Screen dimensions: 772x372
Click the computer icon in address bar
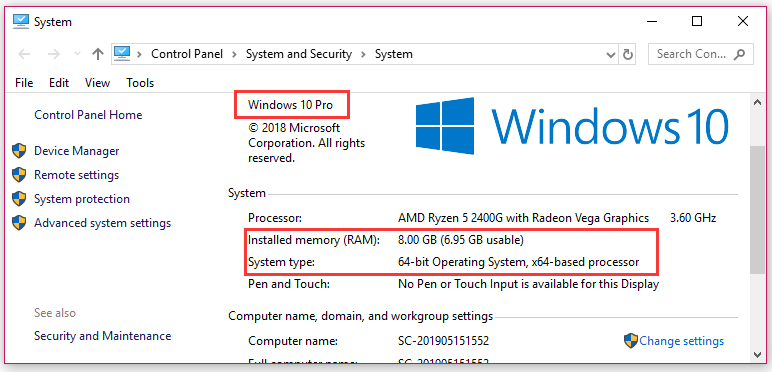pyautogui.click(x=122, y=54)
